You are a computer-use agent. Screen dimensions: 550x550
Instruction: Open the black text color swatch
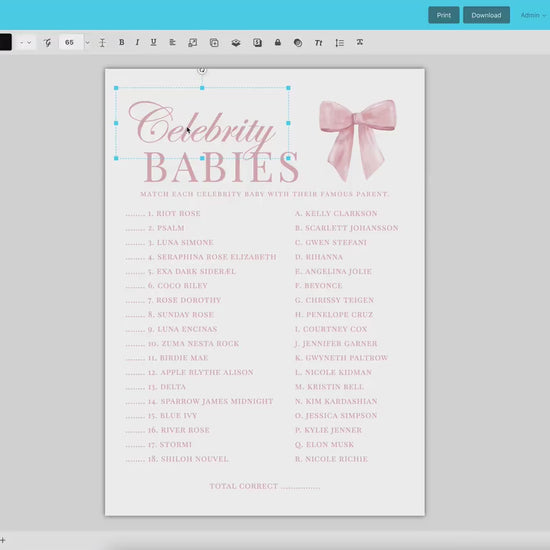[5, 42]
